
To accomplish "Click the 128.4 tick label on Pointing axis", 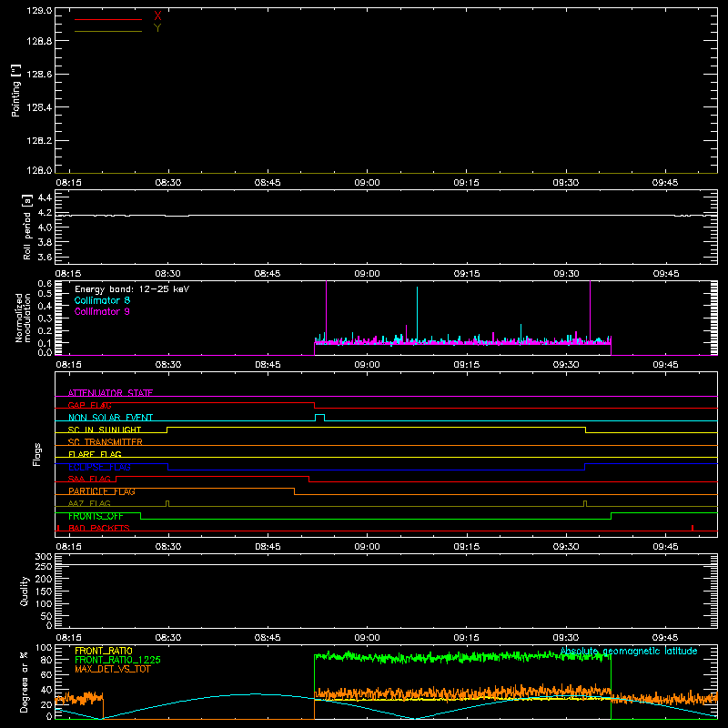I will pos(39,107).
